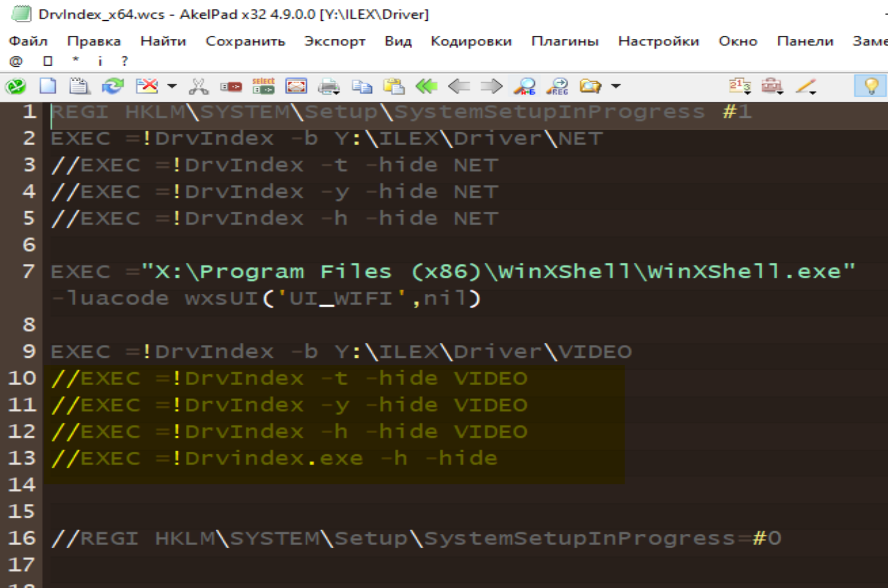The width and height of the screenshot is (888, 588).
Task: Open find/replace magnifier A-B icon
Action: 525,86
